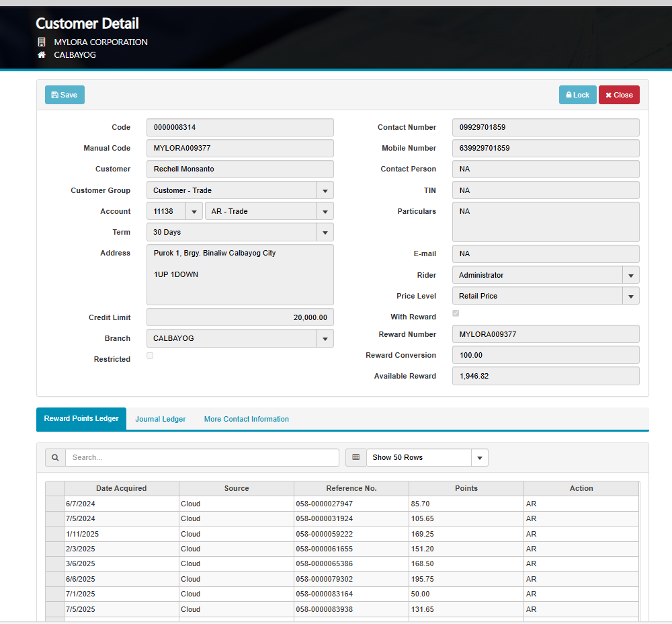672x624 pixels.
Task: Sort by the Points column header
Action: (466, 488)
